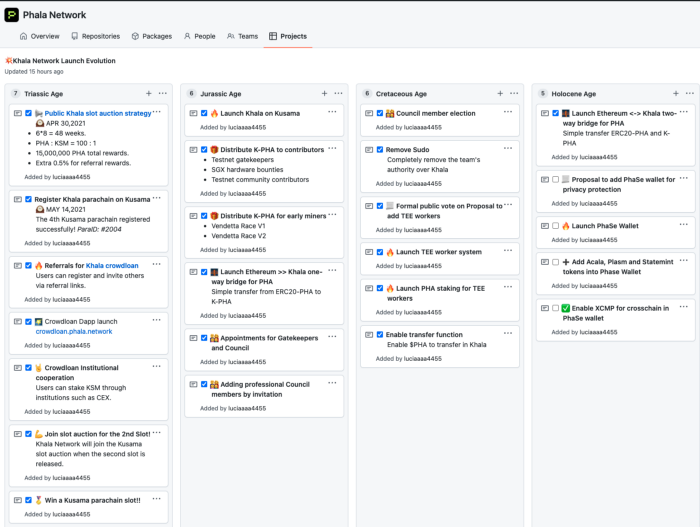Click note icon on Launch Khala on Kusama card
The height and width of the screenshot is (527, 700).
pyautogui.click(x=193, y=113)
